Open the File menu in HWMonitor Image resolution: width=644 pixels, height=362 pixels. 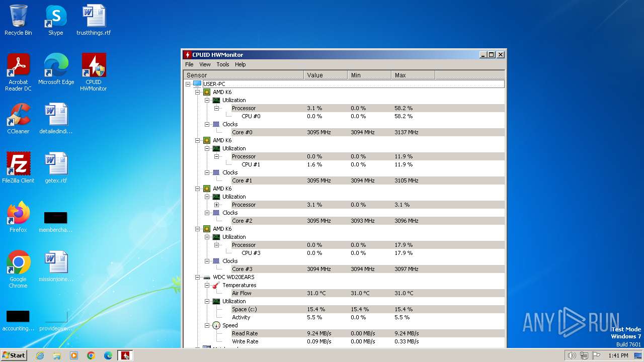pos(189,64)
